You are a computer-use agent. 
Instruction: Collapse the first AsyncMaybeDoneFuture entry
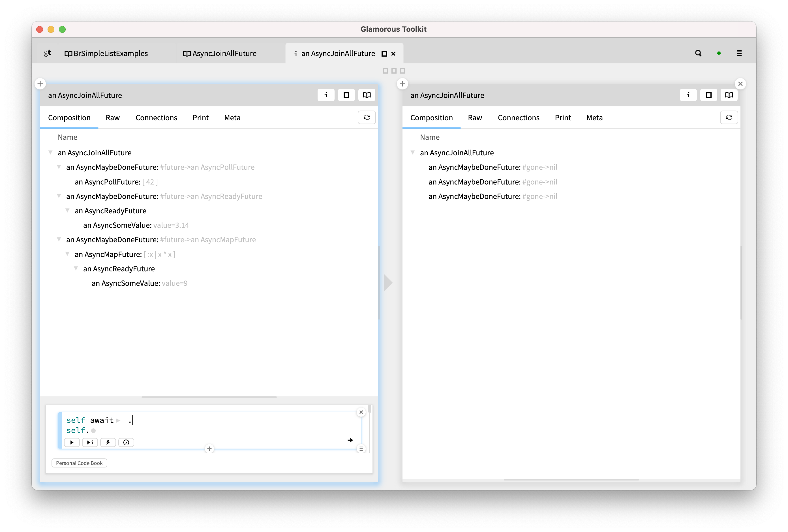(59, 167)
